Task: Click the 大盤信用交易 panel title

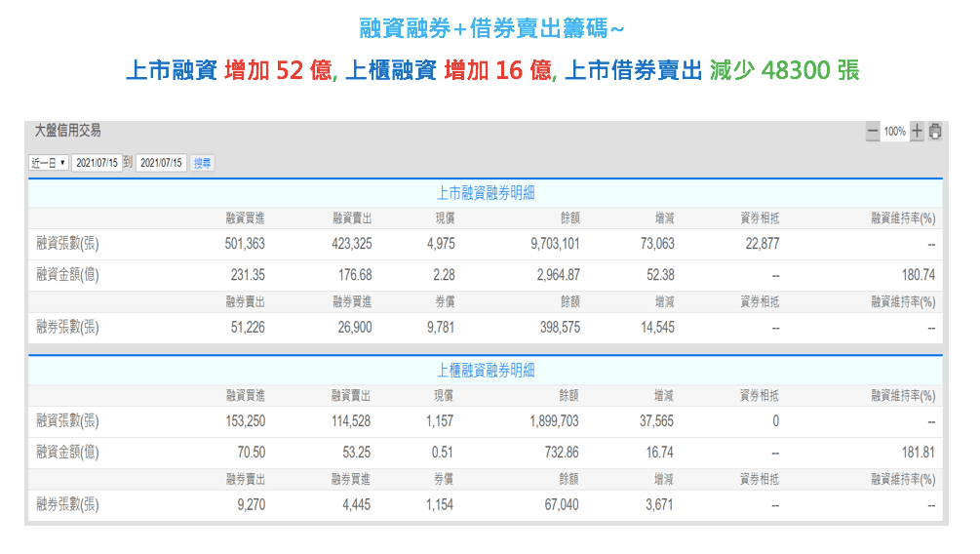Action: [67, 131]
